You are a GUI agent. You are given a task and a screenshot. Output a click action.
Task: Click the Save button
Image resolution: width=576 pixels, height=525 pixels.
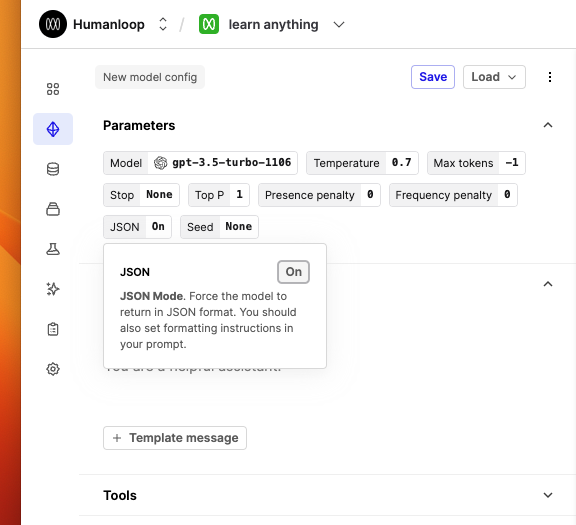point(433,77)
